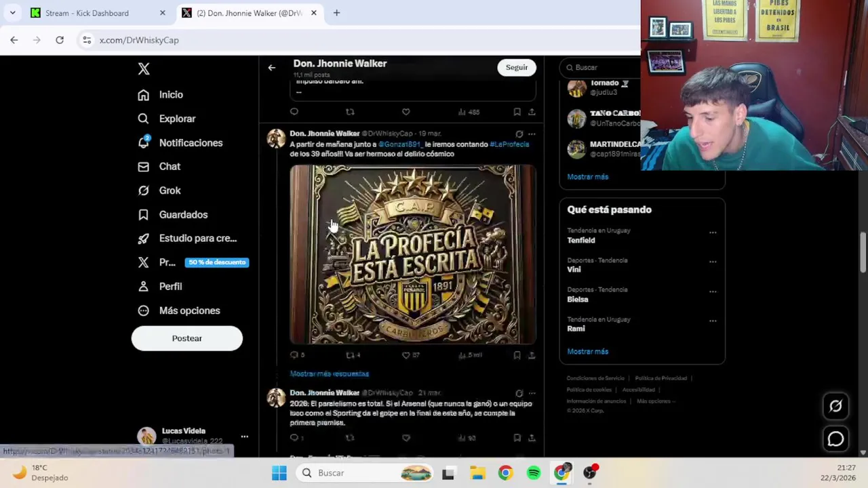Viewport: 868px width, 488px height.
Task: Open Spotify from the taskbar
Action: [x=534, y=473]
